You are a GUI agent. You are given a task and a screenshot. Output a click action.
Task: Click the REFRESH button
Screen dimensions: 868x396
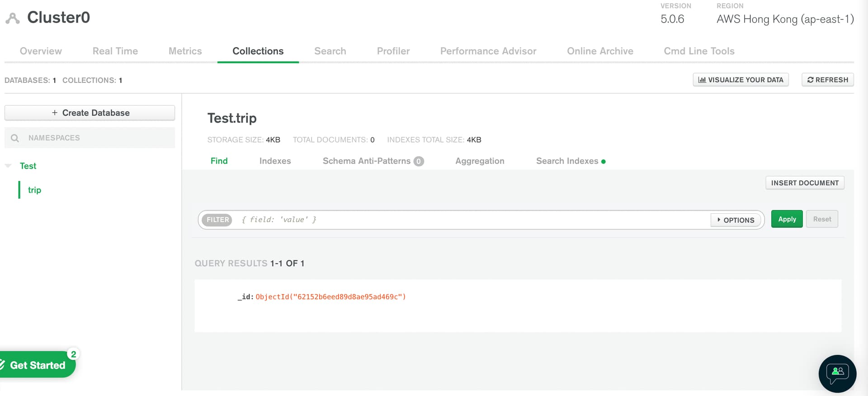(827, 80)
